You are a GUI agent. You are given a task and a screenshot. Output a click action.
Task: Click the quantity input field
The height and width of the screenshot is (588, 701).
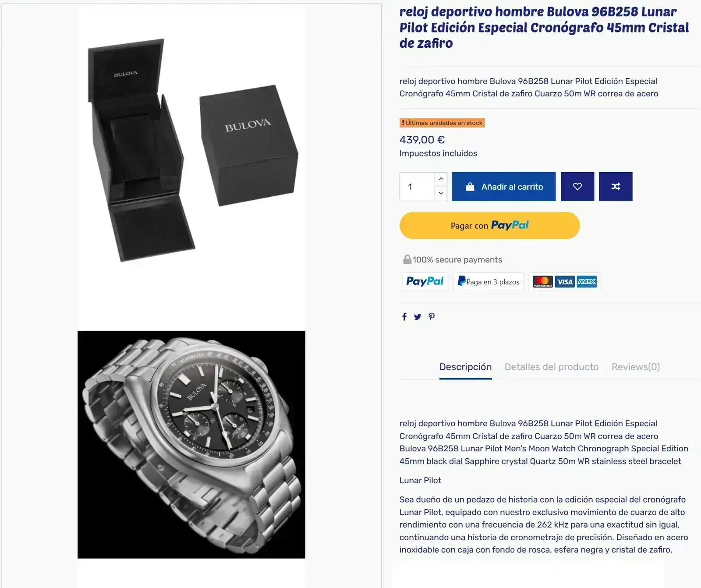417,187
